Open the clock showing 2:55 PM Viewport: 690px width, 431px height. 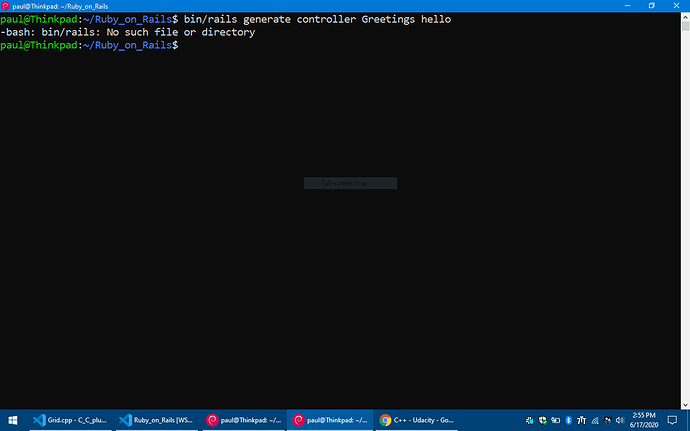646,420
